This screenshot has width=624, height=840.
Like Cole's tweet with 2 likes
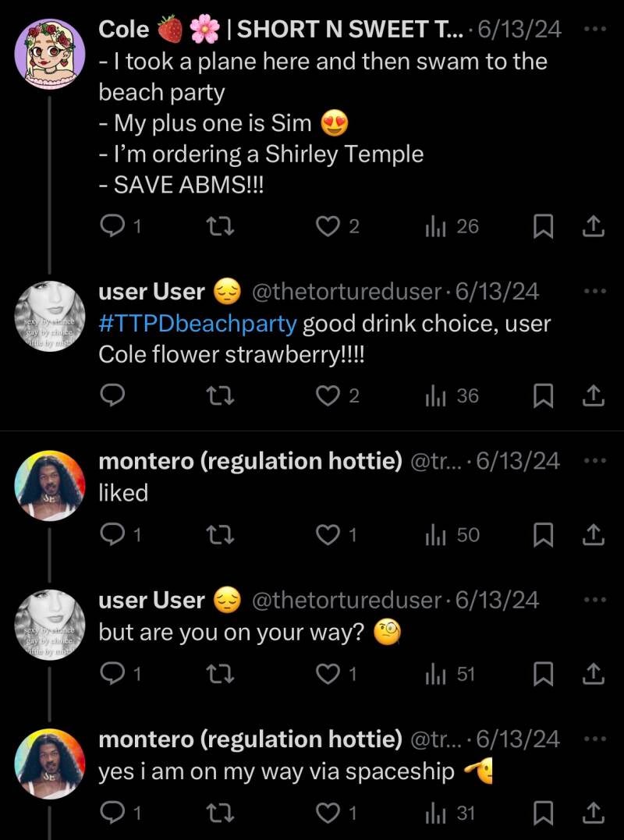pyautogui.click(x=327, y=226)
